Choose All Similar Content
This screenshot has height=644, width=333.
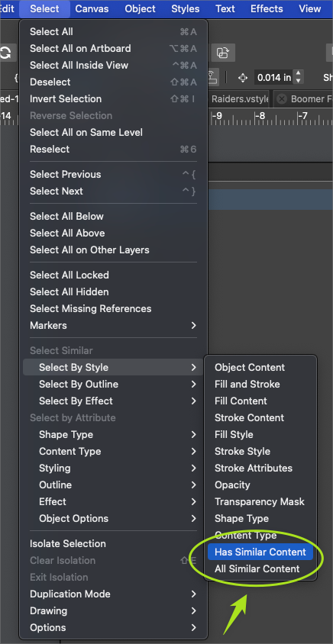pos(260,568)
